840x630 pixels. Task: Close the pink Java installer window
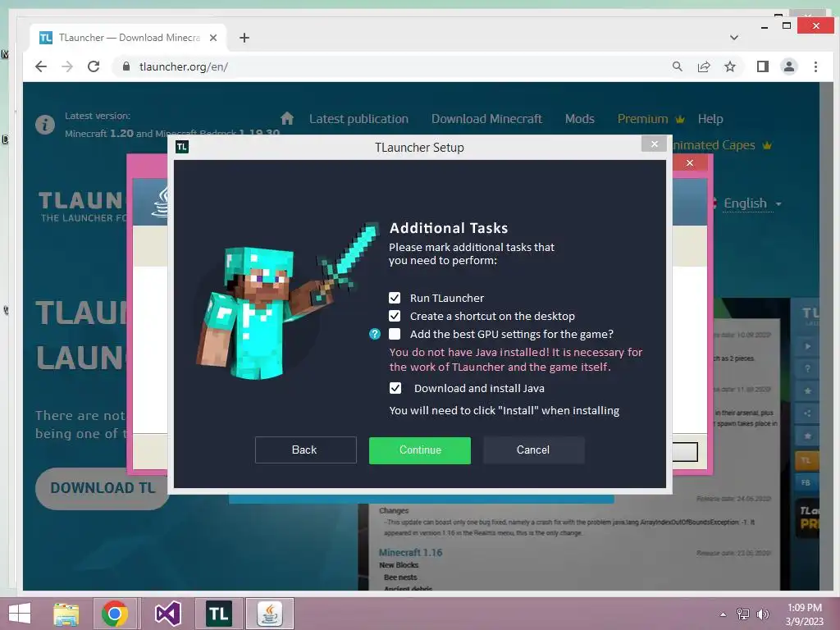click(x=690, y=163)
